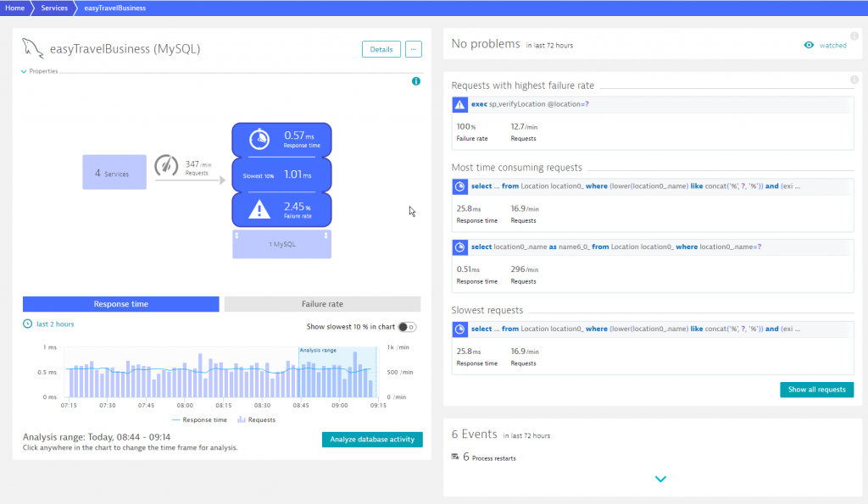
Task: Click the 6 Events heading
Action: click(474, 435)
